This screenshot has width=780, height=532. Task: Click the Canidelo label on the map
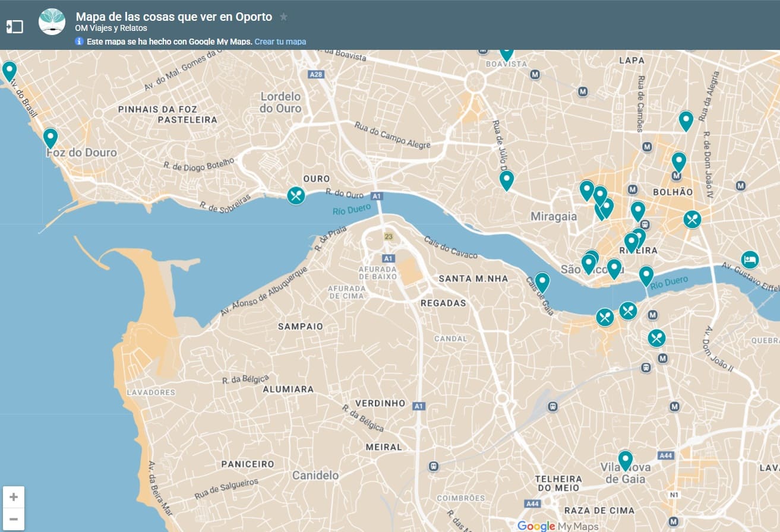(x=315, y=475)
